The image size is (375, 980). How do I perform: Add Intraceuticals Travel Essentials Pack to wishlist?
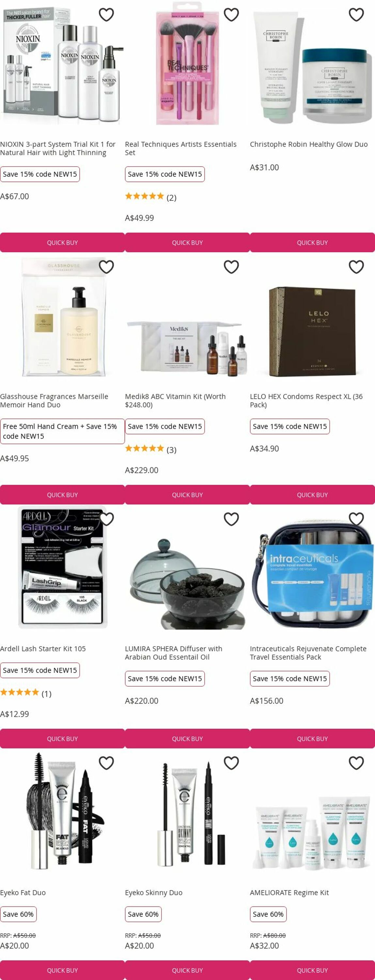pyautogui.click(x=356, y=519)
